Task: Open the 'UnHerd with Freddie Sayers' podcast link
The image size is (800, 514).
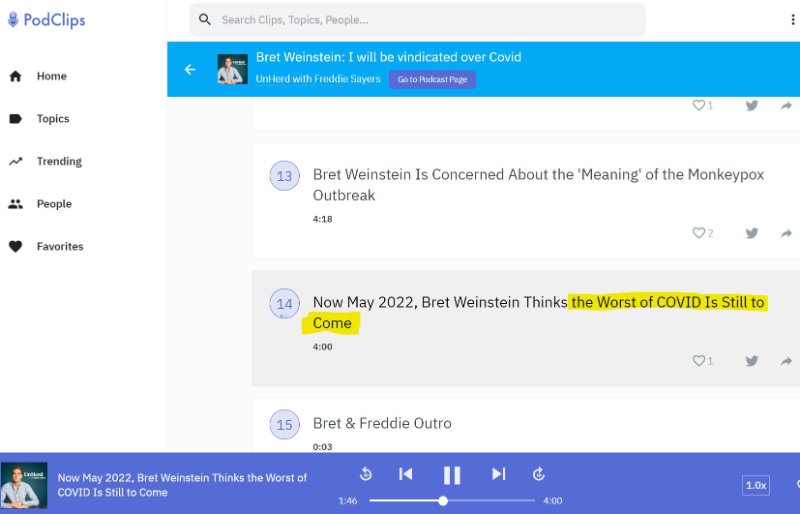Action: 318,79
